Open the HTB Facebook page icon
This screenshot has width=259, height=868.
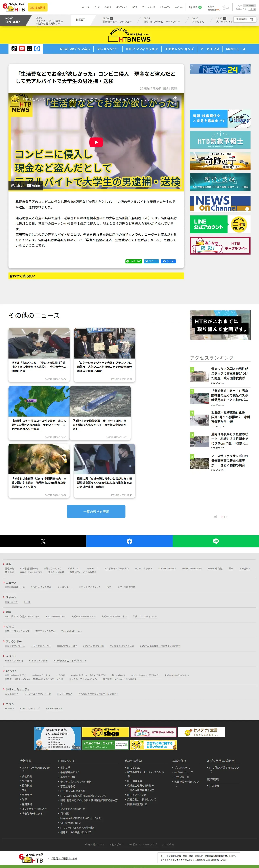pos(37,49)
